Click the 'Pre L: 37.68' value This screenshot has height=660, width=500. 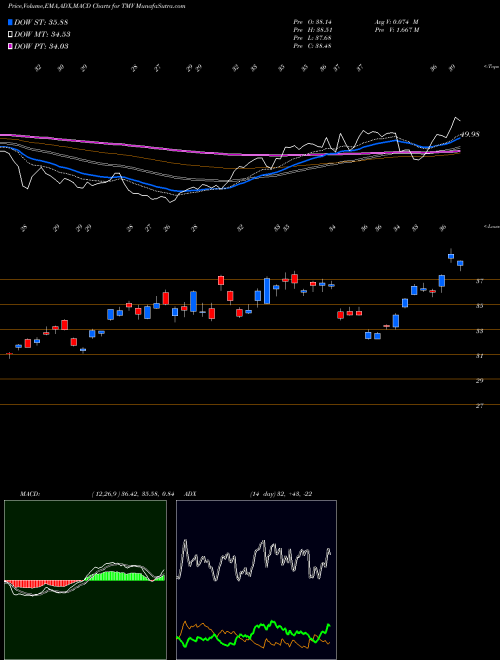coord(313,38)
